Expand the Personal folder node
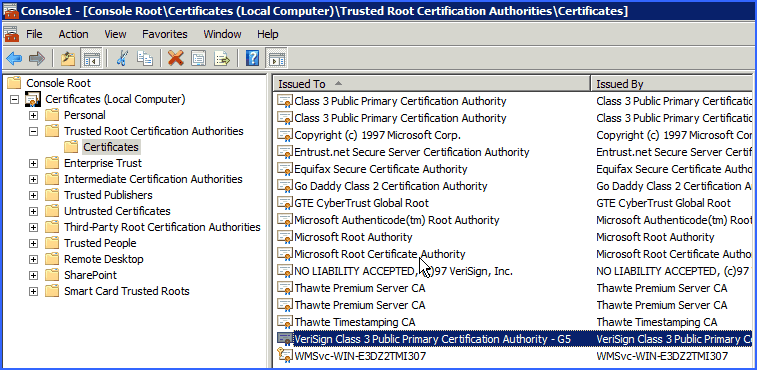 click(33, 115)
